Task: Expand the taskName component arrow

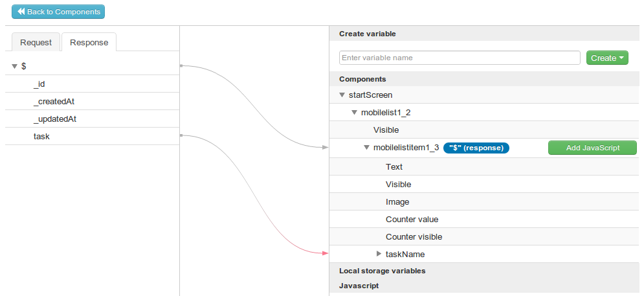Action: pos(379,254)
